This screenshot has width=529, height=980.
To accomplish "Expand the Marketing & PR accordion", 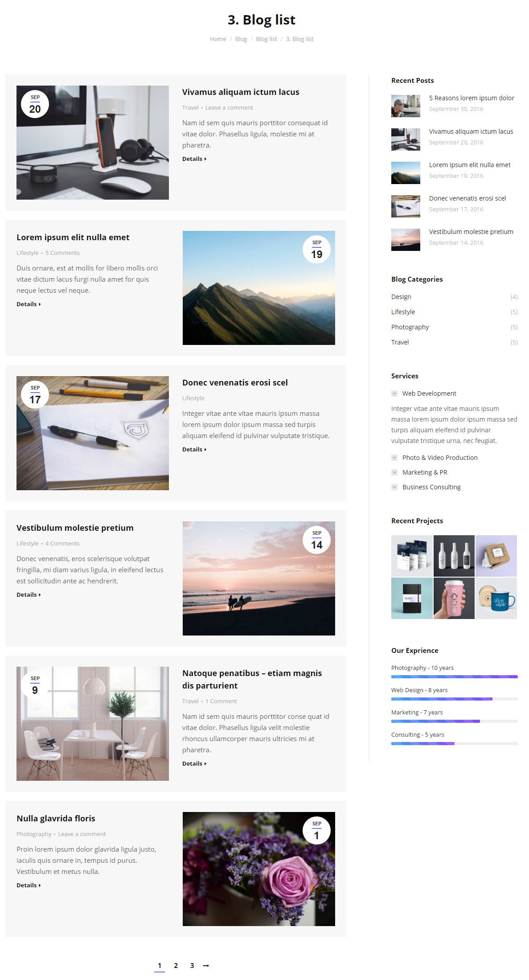I will [419, 472].
